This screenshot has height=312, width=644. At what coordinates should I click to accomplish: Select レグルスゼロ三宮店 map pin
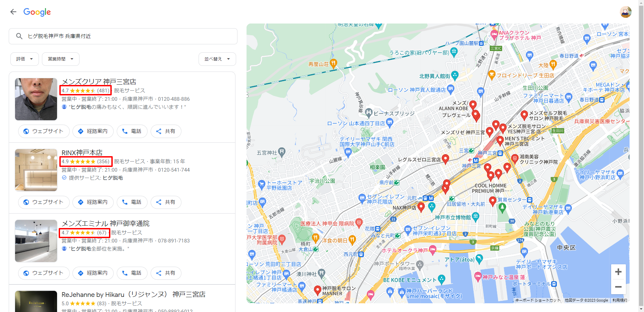pos(445,159)
